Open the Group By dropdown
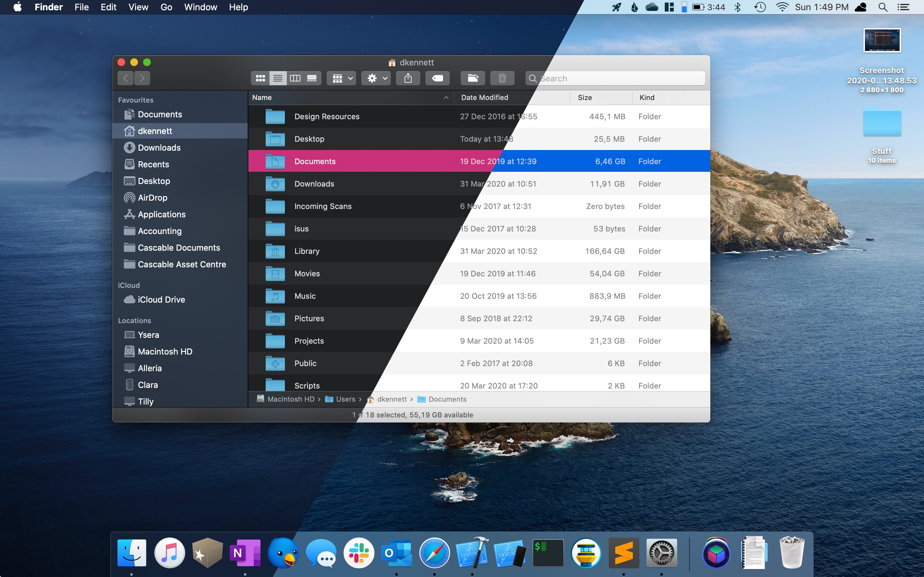 [x=342, y=78]
